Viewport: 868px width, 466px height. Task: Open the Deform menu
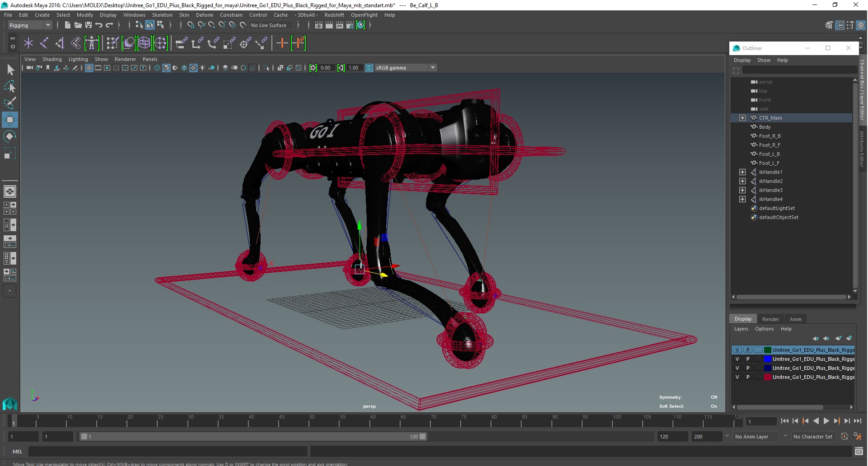tap(204, 15)
